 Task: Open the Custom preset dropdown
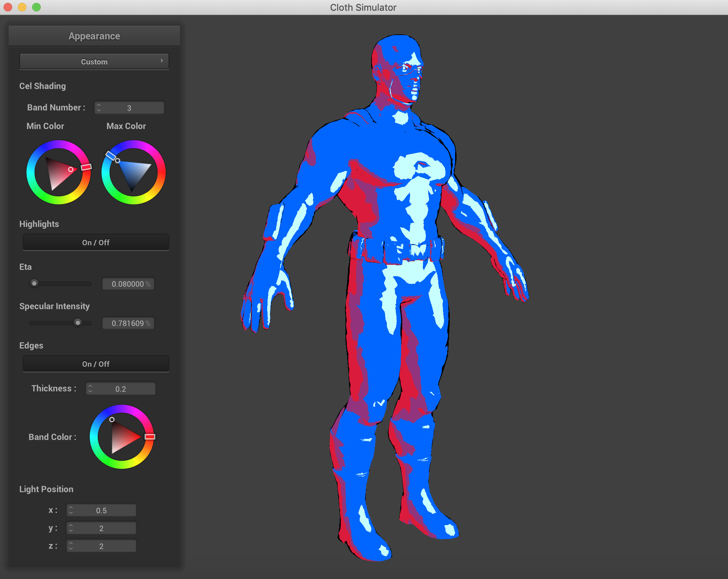(x=94, y=61)
